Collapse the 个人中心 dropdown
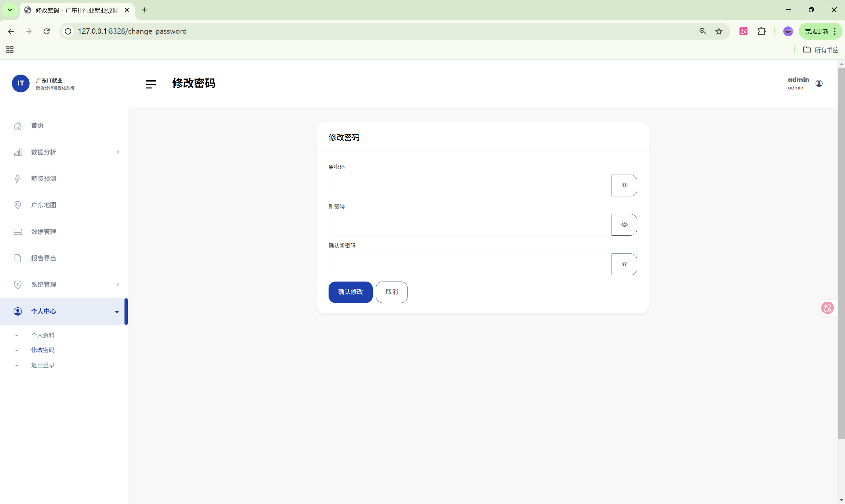Image resolution: width=845 pixels, height=504 pixels. tap(117, 312)
